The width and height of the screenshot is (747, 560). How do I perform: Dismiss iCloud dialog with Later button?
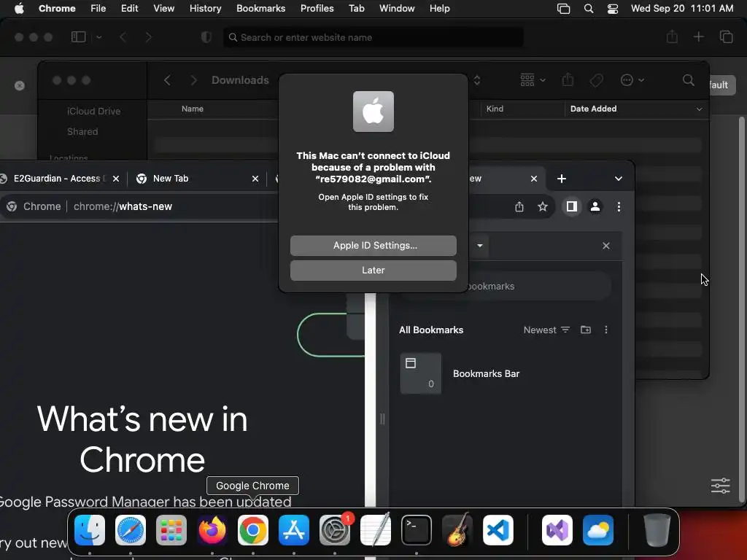click(373, 270)
